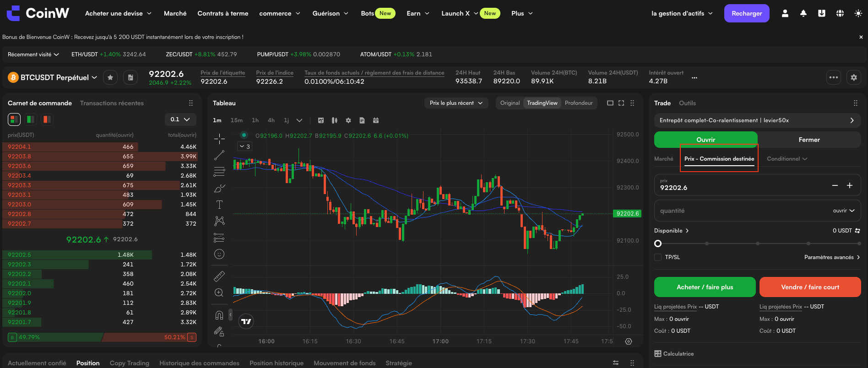Enable the TP/SL checkbox

pos(658,257)
